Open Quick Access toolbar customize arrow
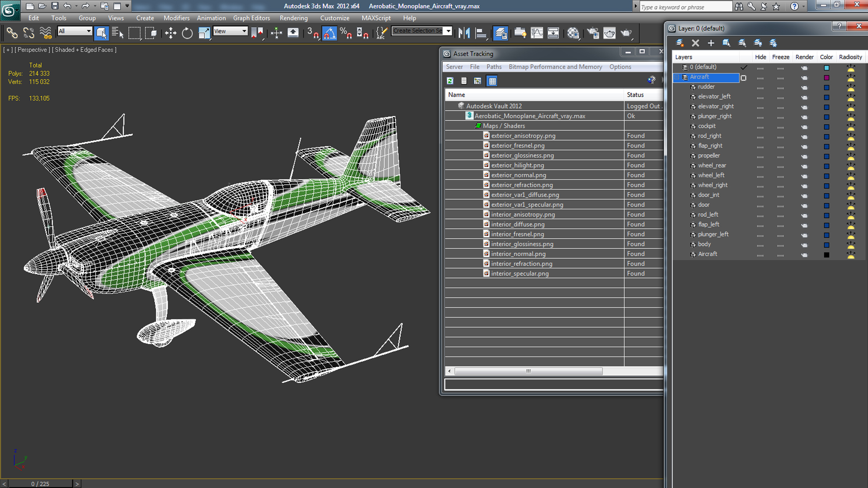 pyautogui.click(x=127, y=6)
